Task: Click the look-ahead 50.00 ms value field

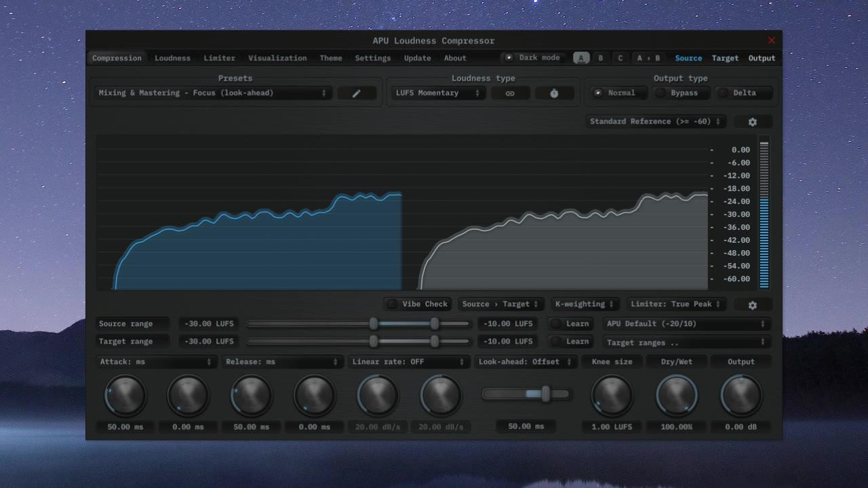Action: pos(526,426)
